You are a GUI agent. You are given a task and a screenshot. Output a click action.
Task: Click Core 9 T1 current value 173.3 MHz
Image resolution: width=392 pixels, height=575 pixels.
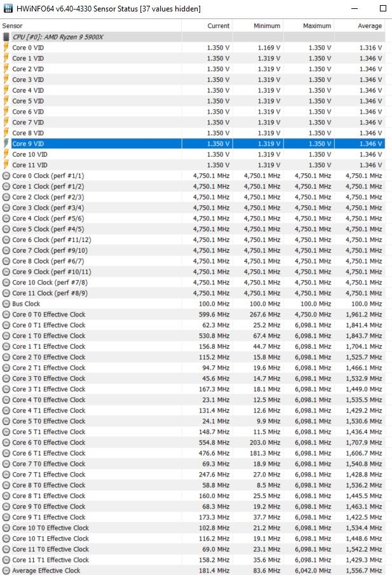214,517
